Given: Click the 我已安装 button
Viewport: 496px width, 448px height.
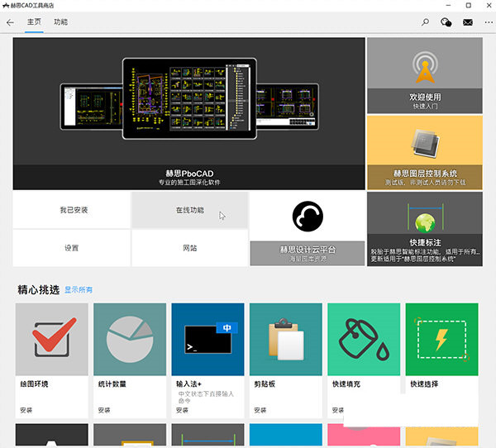Looking at the screenshot, I should [x=72, y=210].
